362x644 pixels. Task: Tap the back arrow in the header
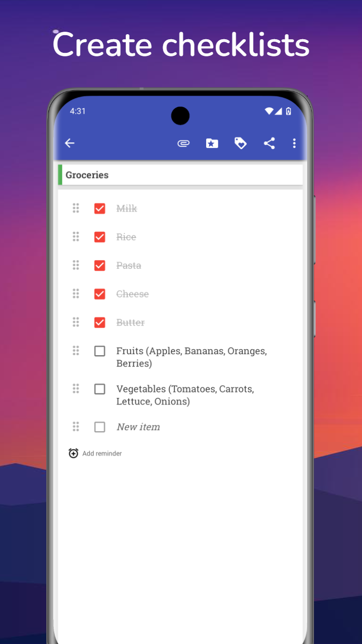tap(69, 143)
